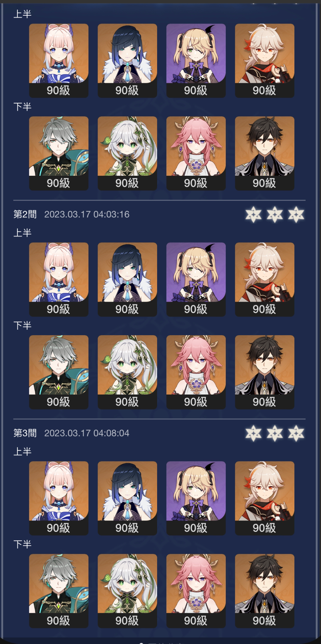
Task: Click the 上半 label under 第3間
Action: tap(23, 452)
